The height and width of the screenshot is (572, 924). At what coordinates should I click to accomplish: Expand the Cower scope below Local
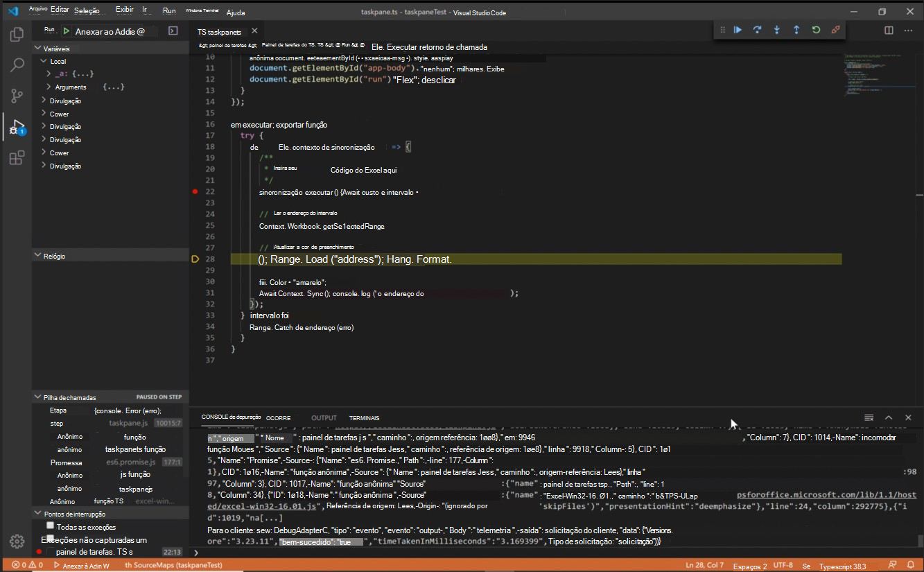click(44, 114)
